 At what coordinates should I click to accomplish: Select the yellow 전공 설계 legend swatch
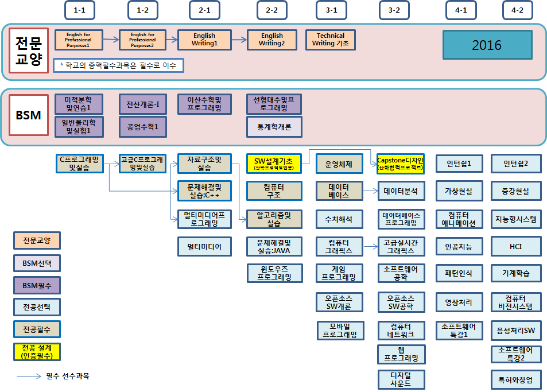point(37,352)
